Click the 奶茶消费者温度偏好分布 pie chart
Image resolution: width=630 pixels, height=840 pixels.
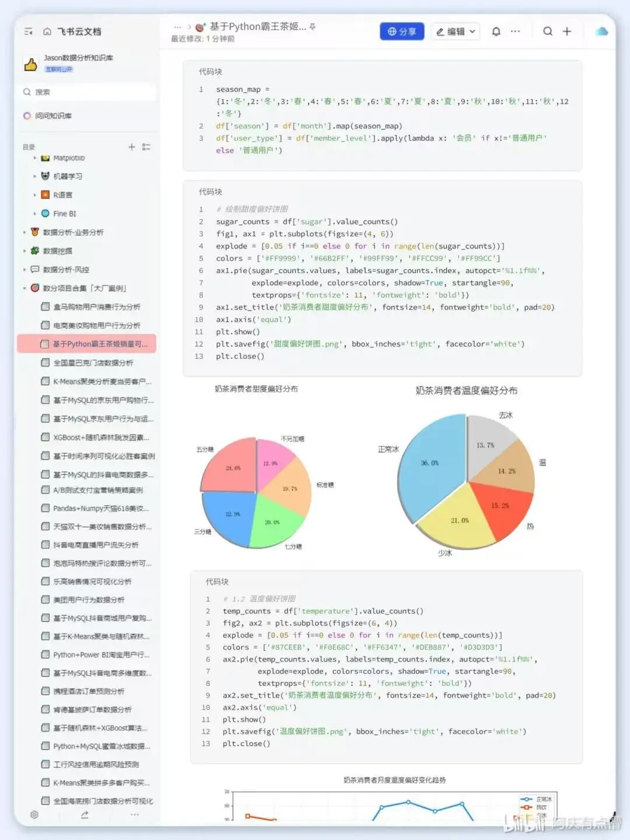(467, 483)
